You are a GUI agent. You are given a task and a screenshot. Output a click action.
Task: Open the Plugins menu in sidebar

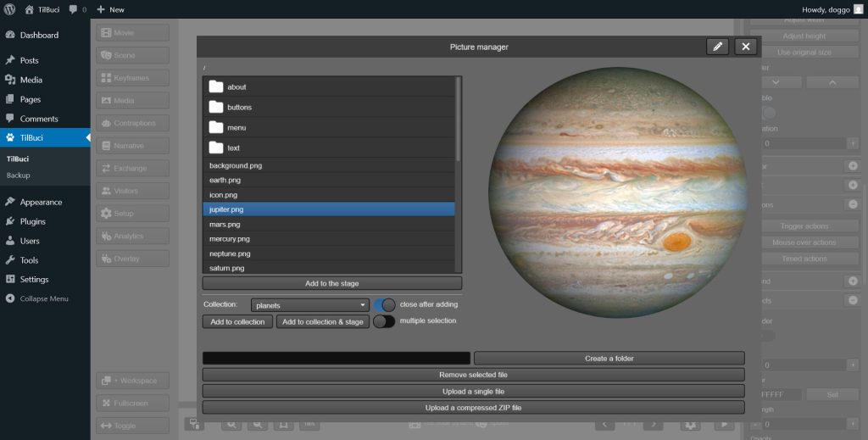click(33, 221)
